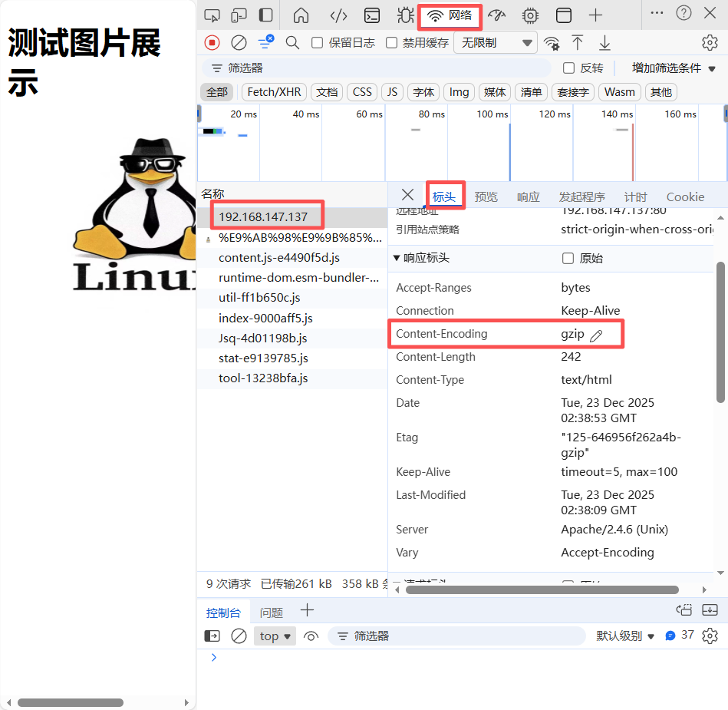
Task: Select the stat-e9139785.js request
Action: pos(292,358)
